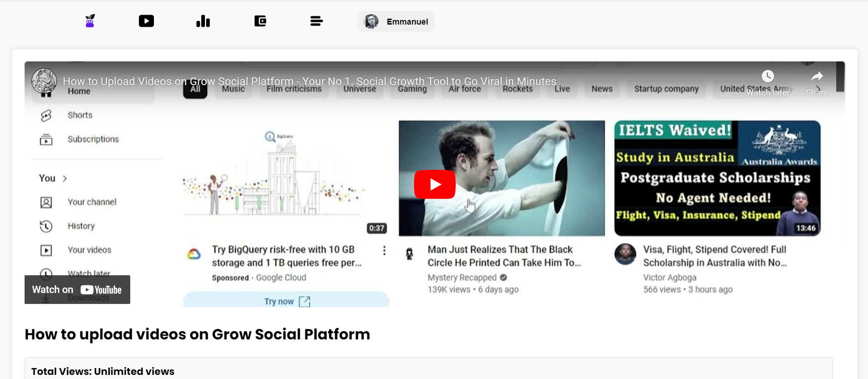This screenshot has width=868, height=379.
Task: Open the video title link at top
Action: coord(310,81)
